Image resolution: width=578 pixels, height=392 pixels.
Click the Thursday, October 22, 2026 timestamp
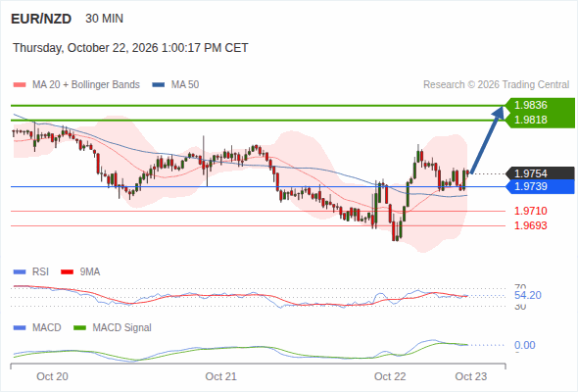[130, 48]
